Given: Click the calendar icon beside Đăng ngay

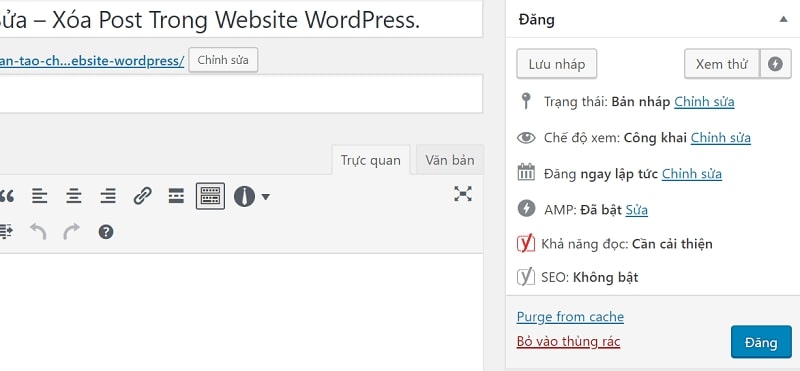Looking at the screenshot, I should [526, 172].
